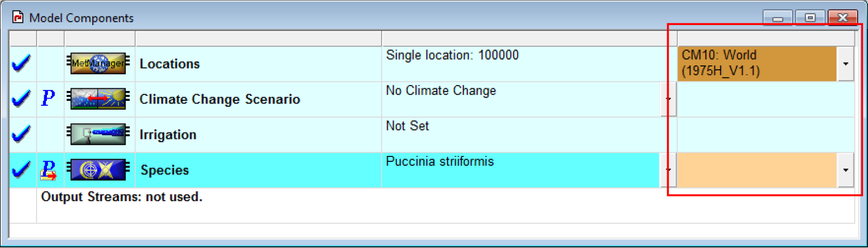Toggle the Locations row checkmark

click(x=21, y=64)
